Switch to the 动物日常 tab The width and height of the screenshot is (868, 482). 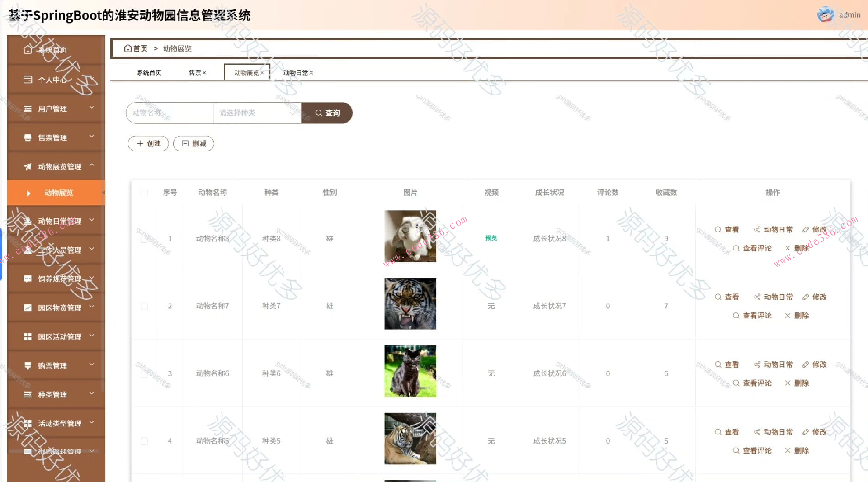(296, 72)
